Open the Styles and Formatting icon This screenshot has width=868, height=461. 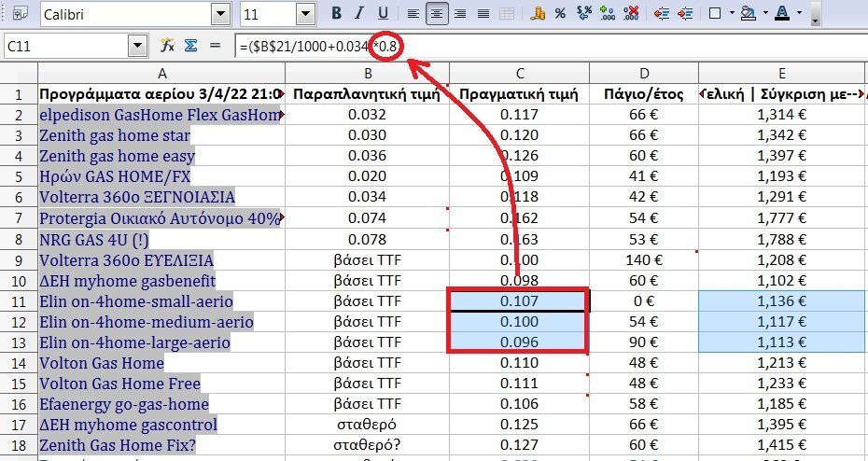[21, 13]
